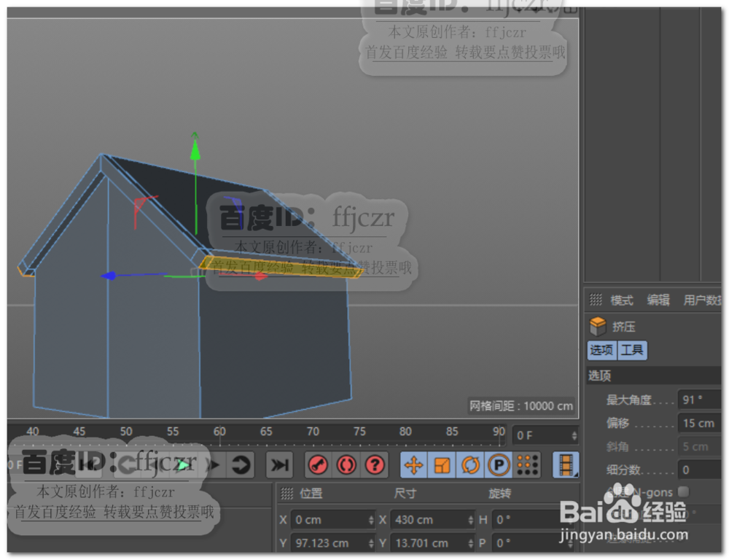Click the 选项 section header bar

point(654,376)
